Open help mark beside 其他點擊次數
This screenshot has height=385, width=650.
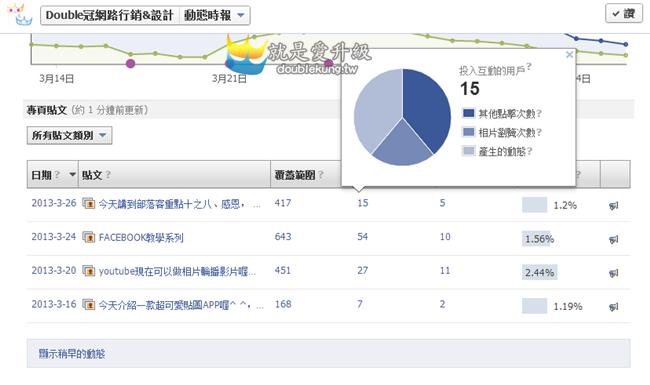(539, 114)
